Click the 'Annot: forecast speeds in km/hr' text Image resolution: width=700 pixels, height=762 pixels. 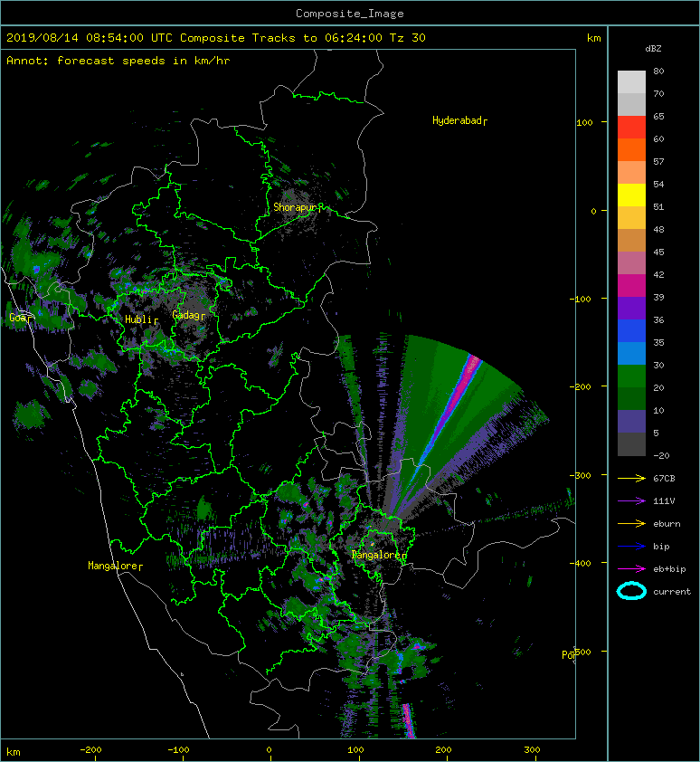tap(118, 61)
